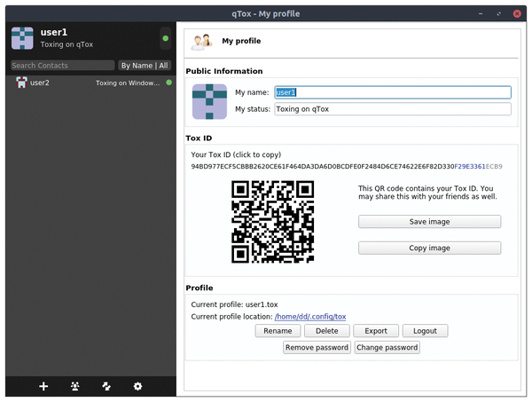Click user2's 'Toxing on Window...' status message

(128, 83)
